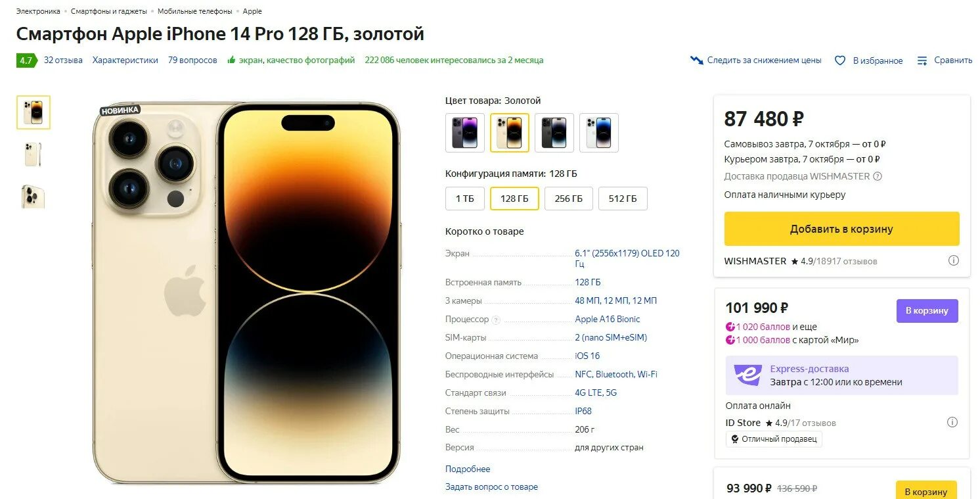Viewport: 980px width, 499px height.
Task: Click the info icon beside WISHMASTER seller
Action: pos(953,260)
